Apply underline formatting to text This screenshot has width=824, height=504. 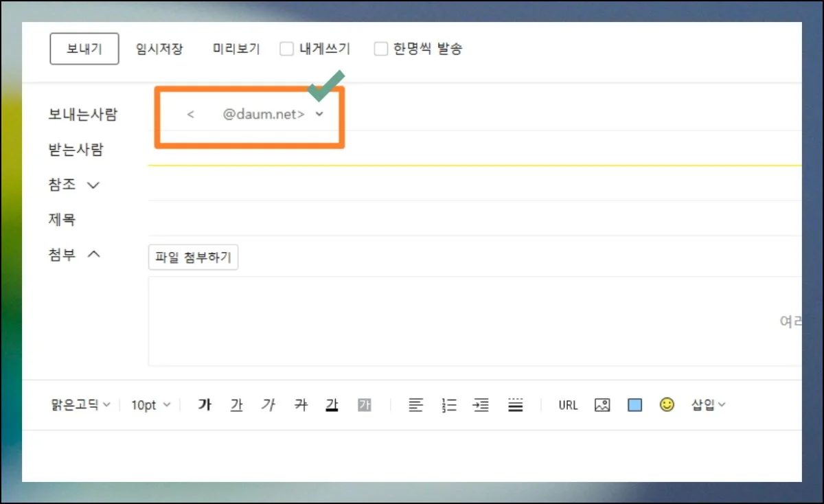click(x=236, y=404)
